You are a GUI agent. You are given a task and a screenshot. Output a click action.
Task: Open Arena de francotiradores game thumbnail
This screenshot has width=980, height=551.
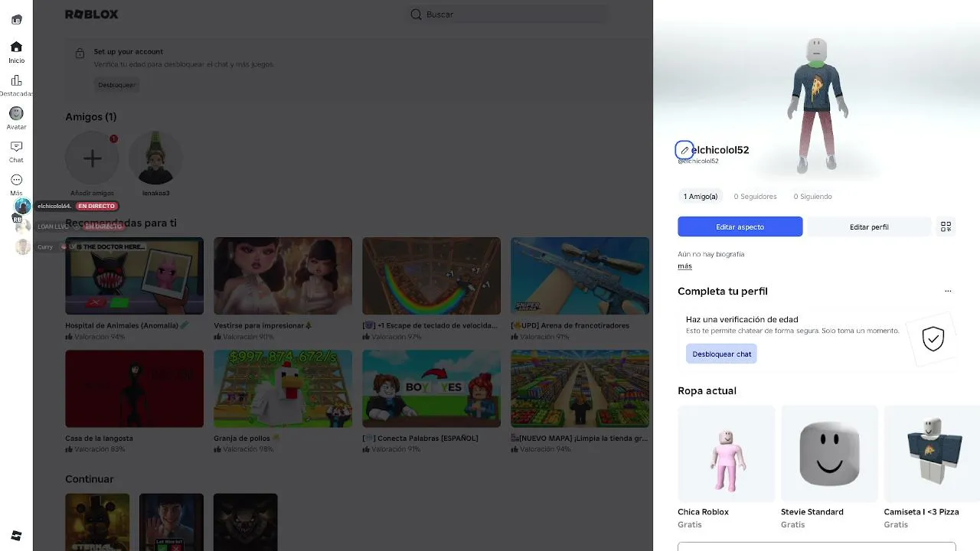(580, 275)
